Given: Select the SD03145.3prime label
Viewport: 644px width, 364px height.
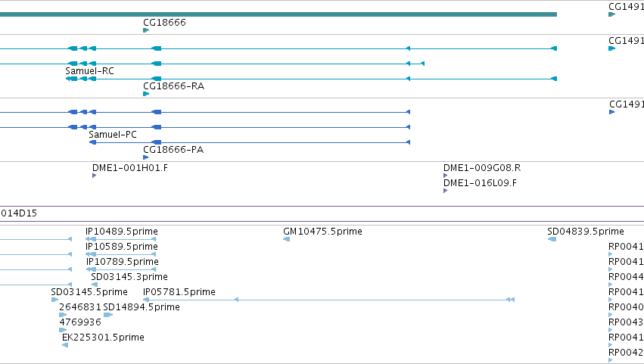Looking at the screenshot, I should (129, 277).
